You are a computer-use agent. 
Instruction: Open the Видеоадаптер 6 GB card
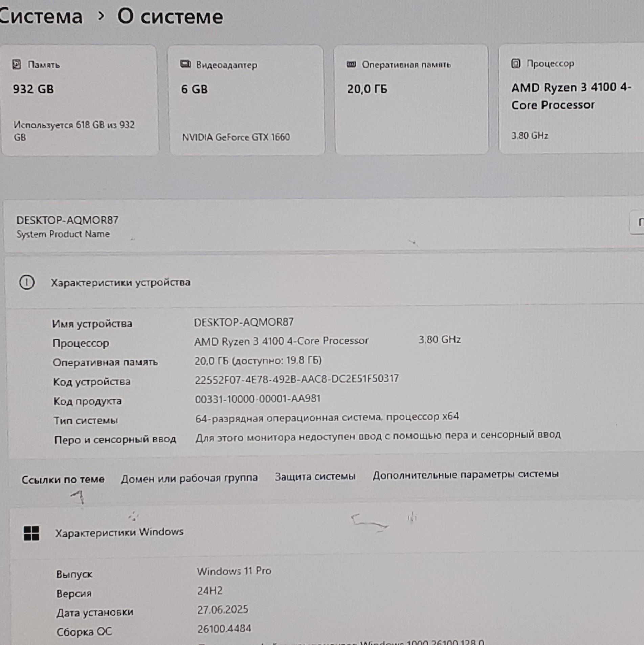tap(246, 101)
